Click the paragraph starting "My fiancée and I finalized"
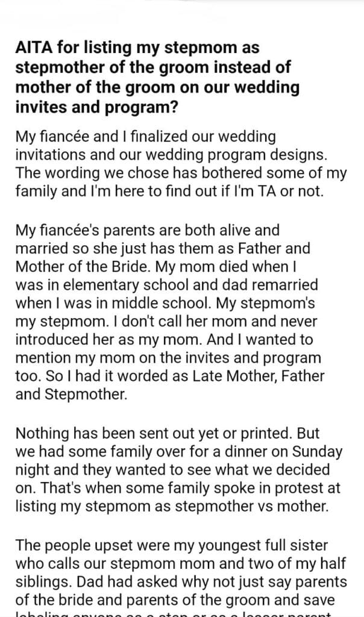This screenshot has width=364, height=617. click(181, 163)
